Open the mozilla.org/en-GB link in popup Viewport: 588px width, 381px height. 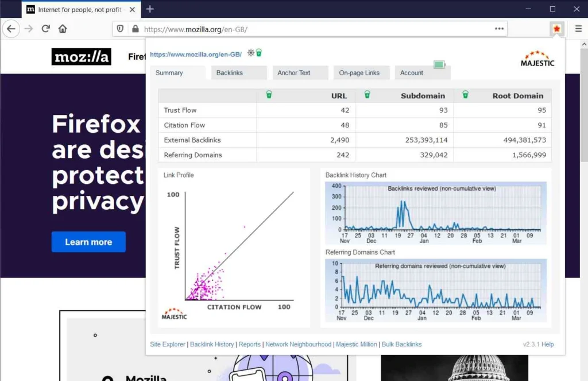(x=196, y=55)
